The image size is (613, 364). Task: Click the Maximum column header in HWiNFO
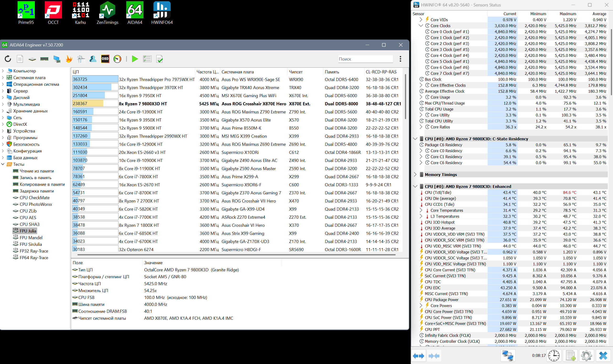568,14
